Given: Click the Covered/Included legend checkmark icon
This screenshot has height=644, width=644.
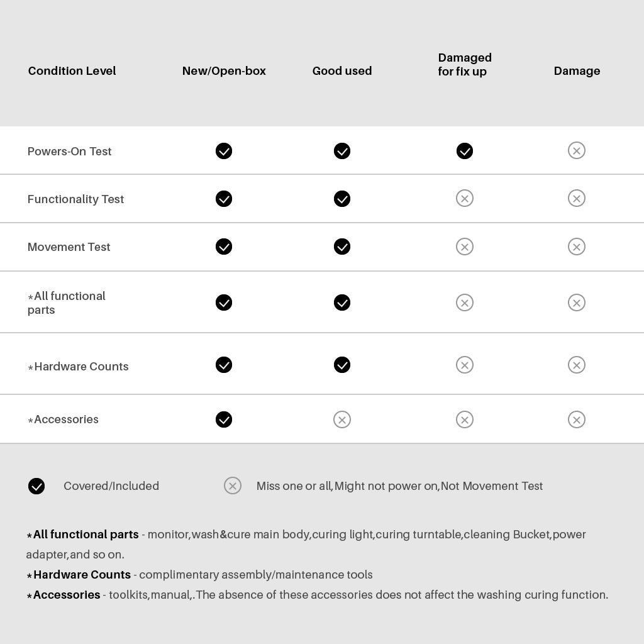Looking at the screenshot, I should pyautogui.click(x=36, y=486).
